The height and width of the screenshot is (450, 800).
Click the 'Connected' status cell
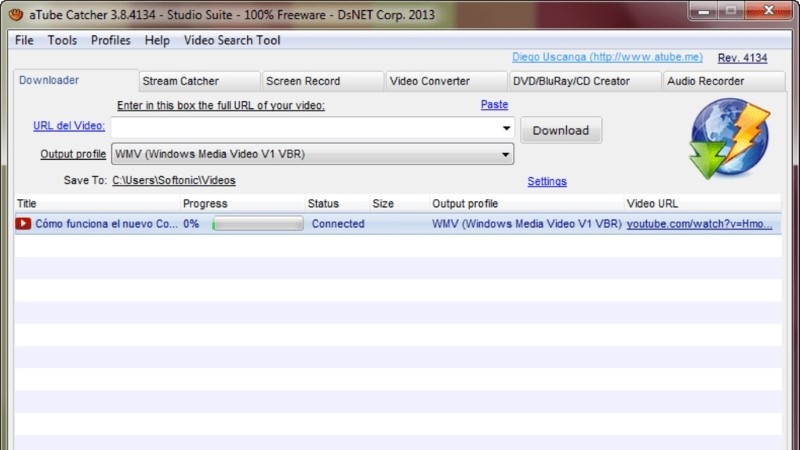point(338,224)
